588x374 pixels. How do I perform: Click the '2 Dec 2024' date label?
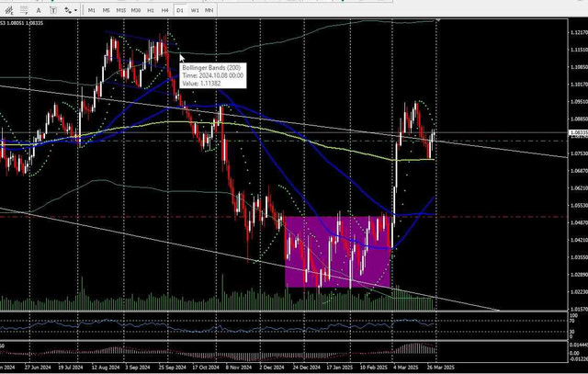point(272,368)
